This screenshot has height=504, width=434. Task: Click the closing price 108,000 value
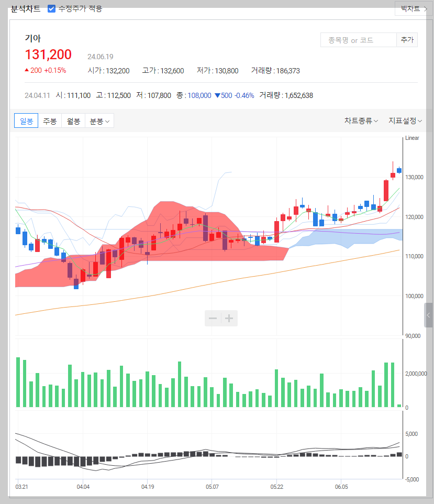[199, 95]
